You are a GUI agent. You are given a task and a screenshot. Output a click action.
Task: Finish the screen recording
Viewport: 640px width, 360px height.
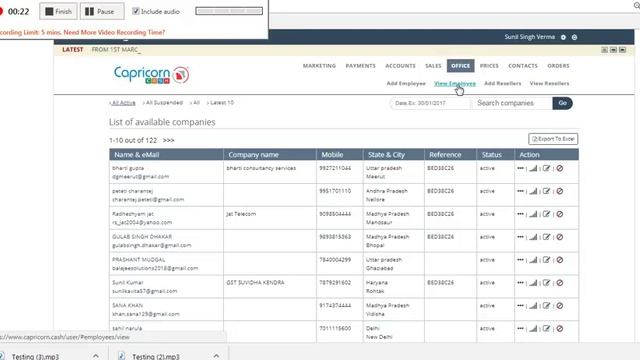[x=58, y=11]
